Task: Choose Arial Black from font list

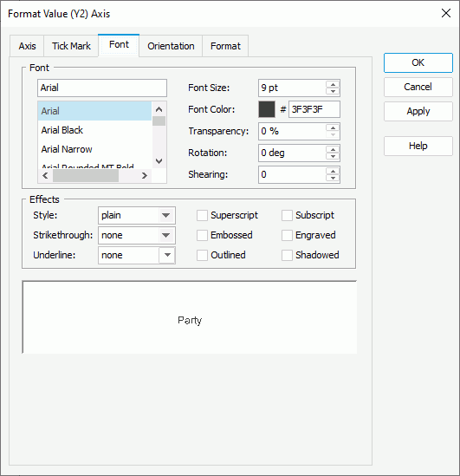Action: pos(94,130)
